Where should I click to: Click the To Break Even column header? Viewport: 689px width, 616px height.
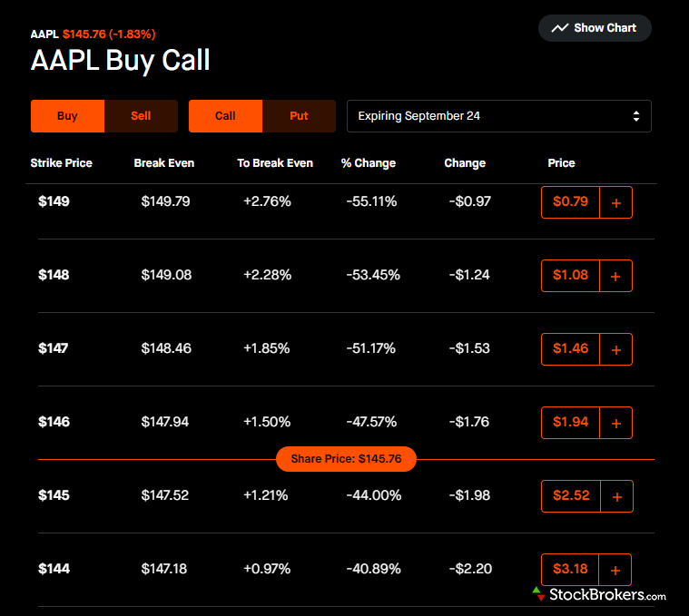coord(275,163)
